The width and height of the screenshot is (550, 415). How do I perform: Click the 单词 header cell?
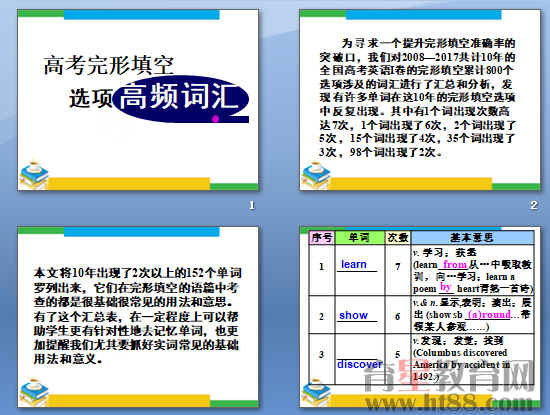[360, 237]
